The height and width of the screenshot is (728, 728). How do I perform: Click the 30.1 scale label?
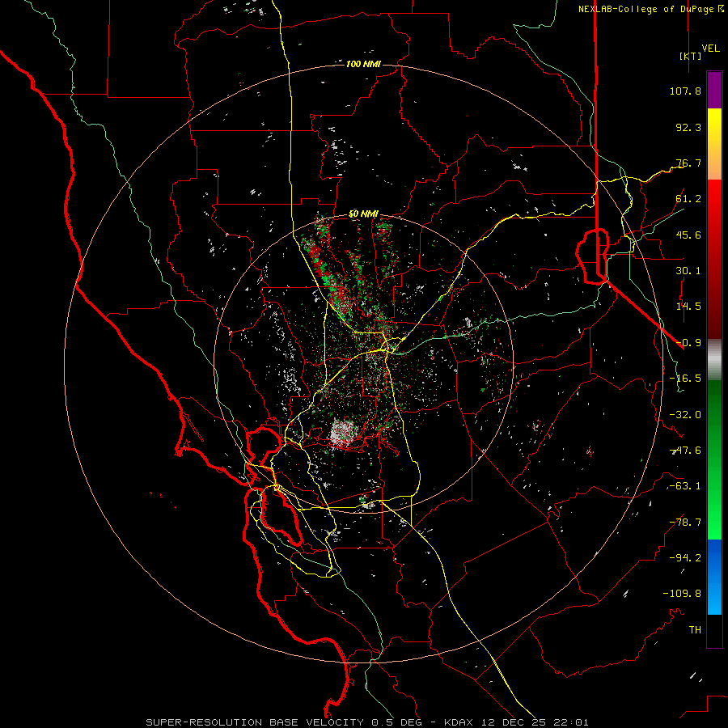click(x=688, y=271)
